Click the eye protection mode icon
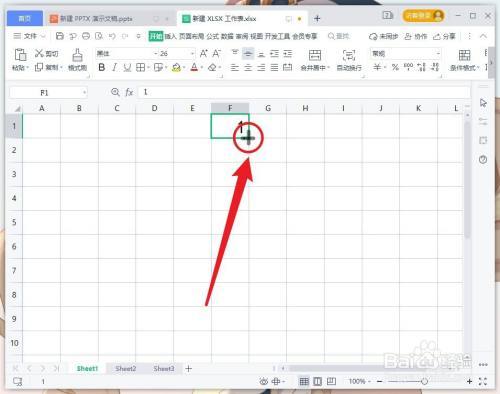 (x=264, y=381)
